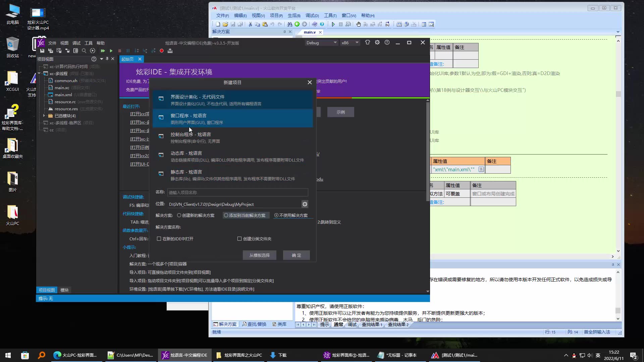Screen dimensions: 644x362
Task: Click the download/publish icon after record button
Action: tap(170, 51)
